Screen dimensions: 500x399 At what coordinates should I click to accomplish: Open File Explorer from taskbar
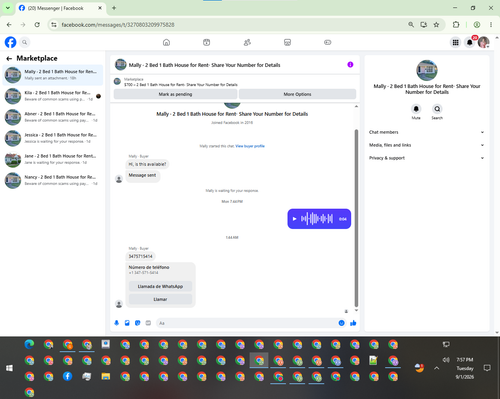point(106,376)
